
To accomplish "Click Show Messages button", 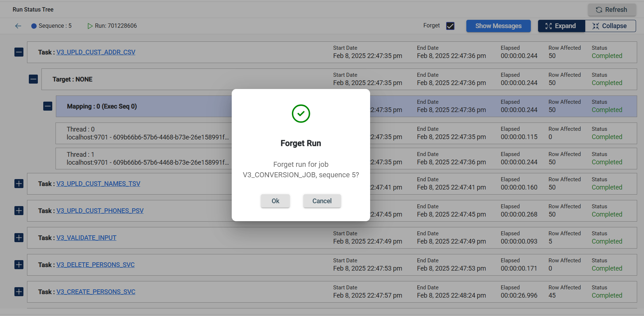I will click(x=498, y=26).
